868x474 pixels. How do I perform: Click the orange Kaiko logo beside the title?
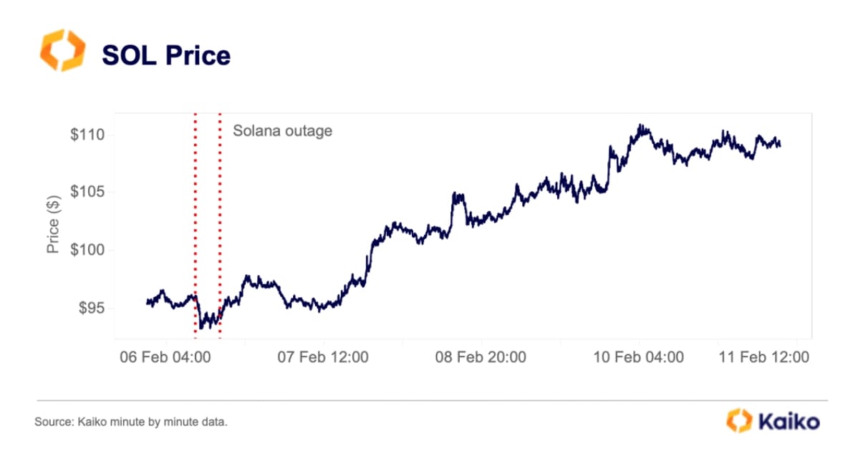[x=62, y=50]
